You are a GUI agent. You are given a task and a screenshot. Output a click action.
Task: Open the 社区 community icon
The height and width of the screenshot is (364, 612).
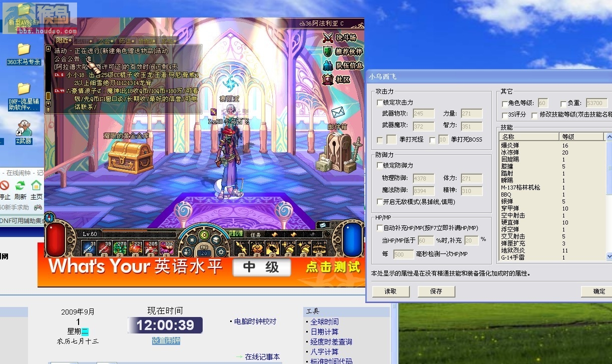point(328,79)
